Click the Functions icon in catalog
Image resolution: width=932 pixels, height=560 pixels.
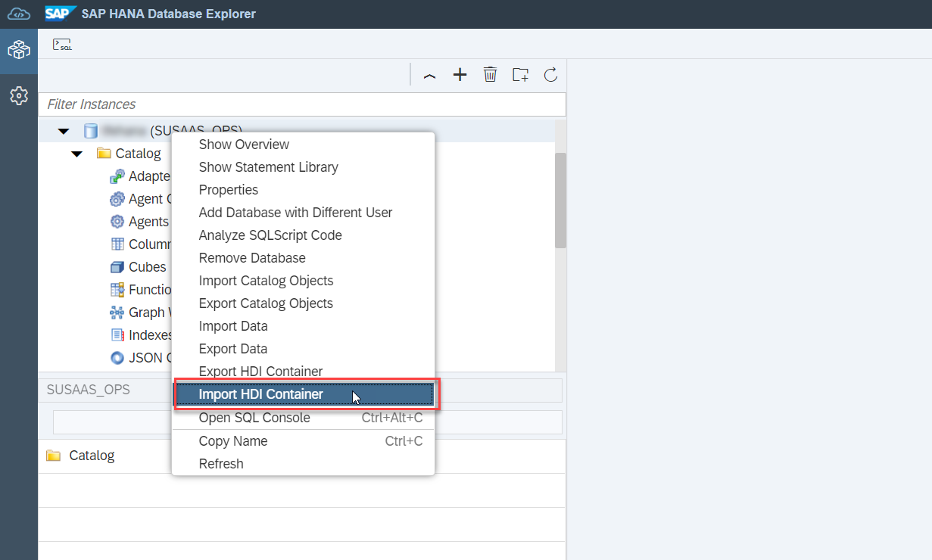(x=117, y=290)
